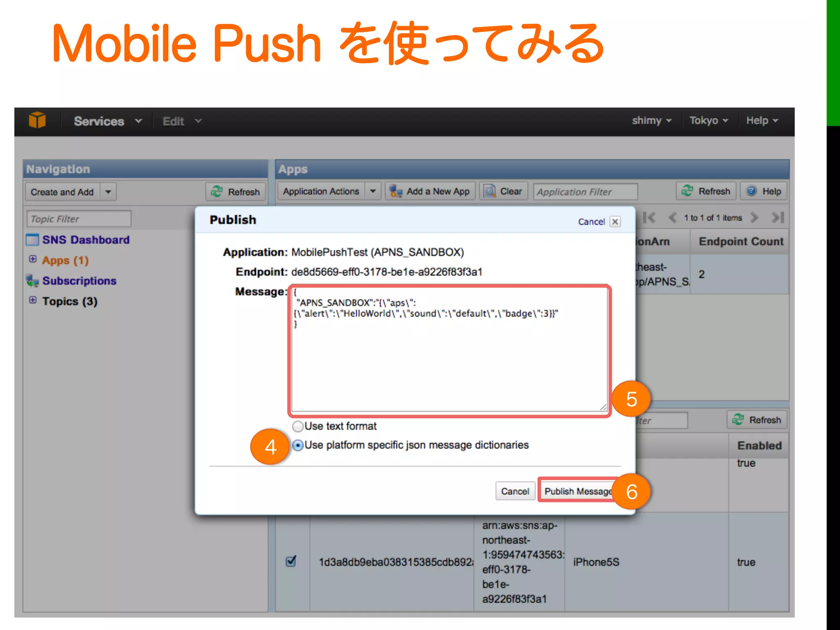Refresh the Apps panel
The width and height of the screenshot is (840, 630).
click(x=706, y=191)
